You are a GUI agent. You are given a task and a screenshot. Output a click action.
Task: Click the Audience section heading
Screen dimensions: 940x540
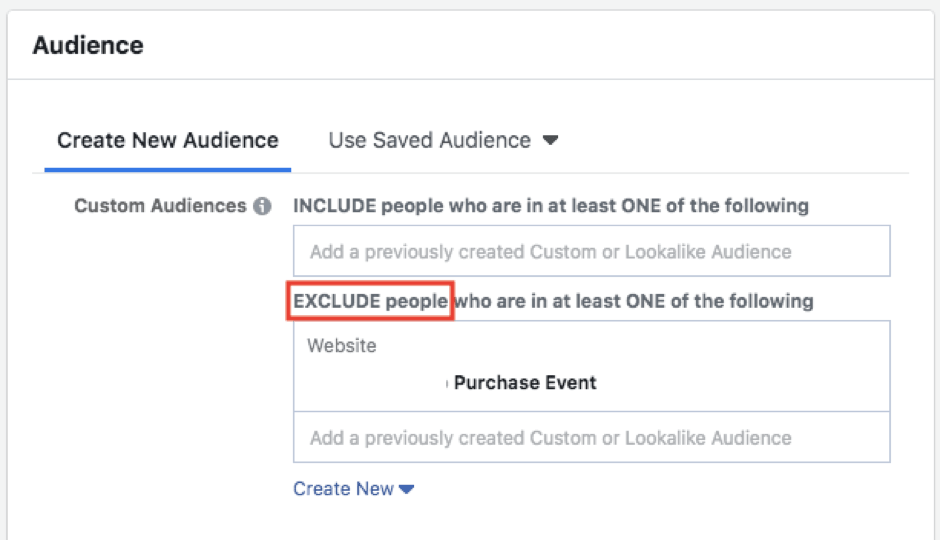88,45
